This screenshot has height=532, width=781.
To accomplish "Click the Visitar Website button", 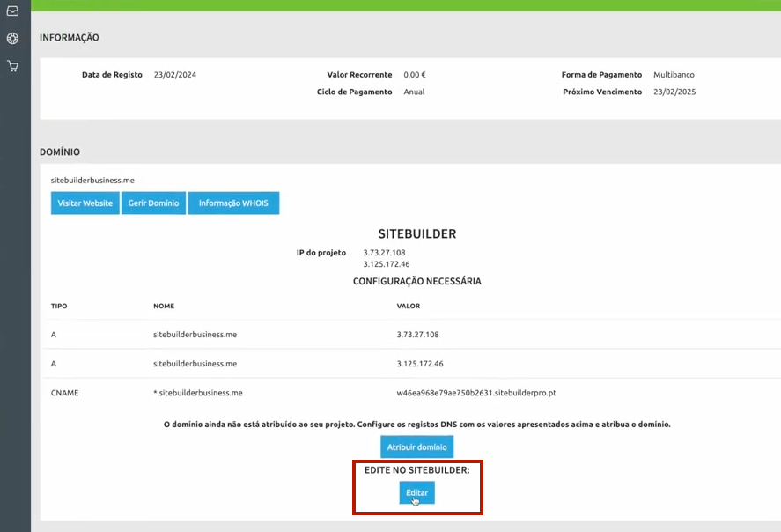I will click(x=85, y=203).
